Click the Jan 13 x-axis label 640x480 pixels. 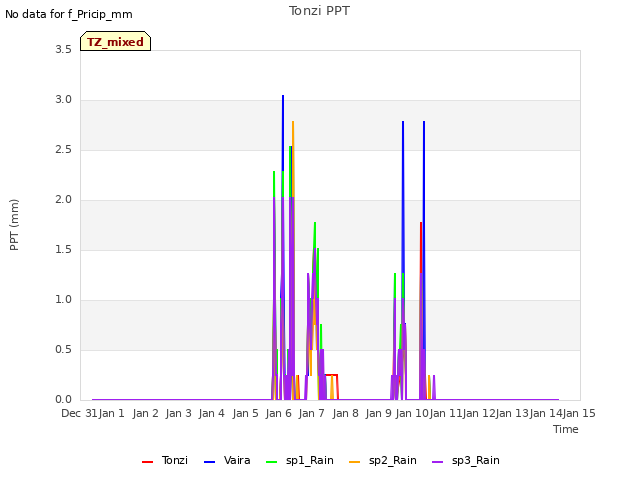point(512,413)
